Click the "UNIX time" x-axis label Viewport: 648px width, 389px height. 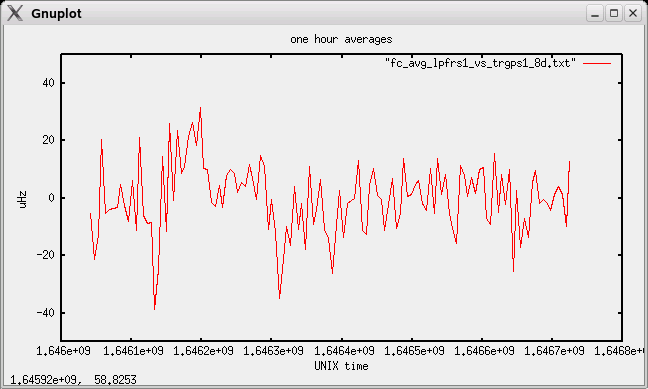pyautogui.click(x=341, y=366)
